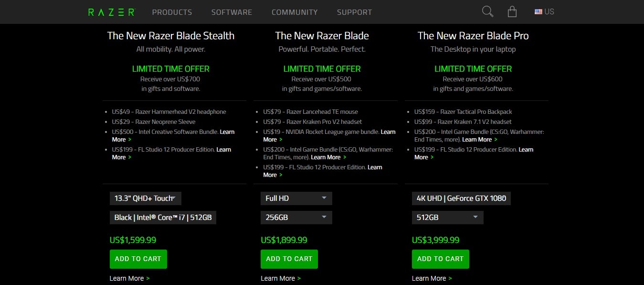This screenshot has height=285, width=644.
Task: Expand the 4K UHD GeForce GTX 1080 dropdown
Action: click(x=461, y=198)
